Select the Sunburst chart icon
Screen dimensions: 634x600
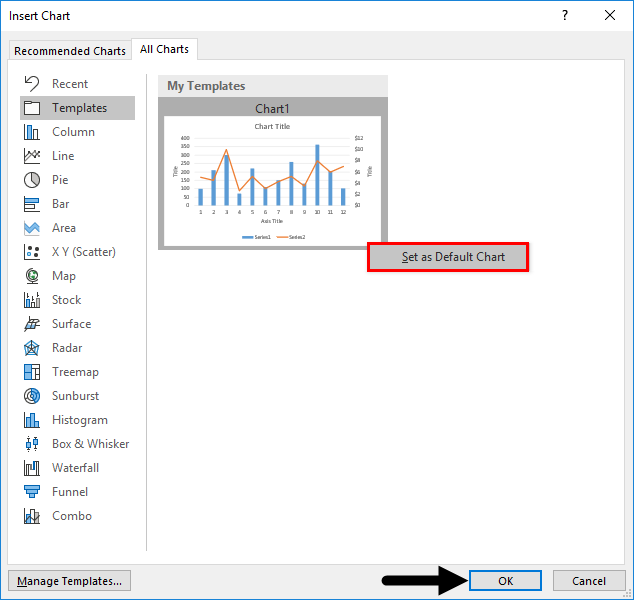pos(32,396)
